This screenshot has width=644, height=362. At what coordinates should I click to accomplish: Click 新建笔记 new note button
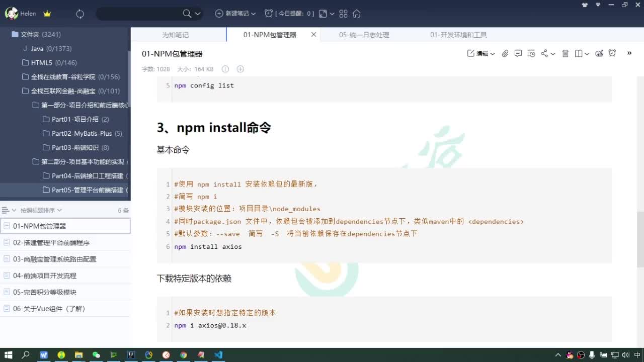(x=232, y=14)
